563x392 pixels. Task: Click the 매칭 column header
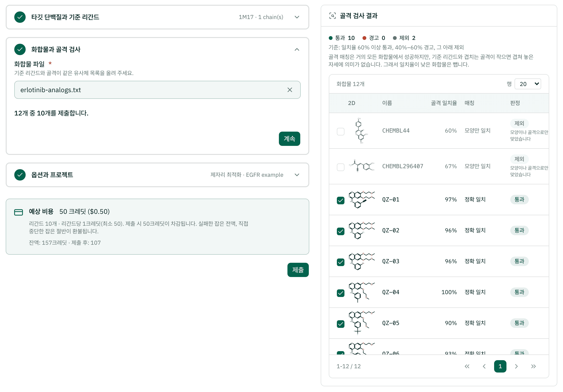click(469, 103)
